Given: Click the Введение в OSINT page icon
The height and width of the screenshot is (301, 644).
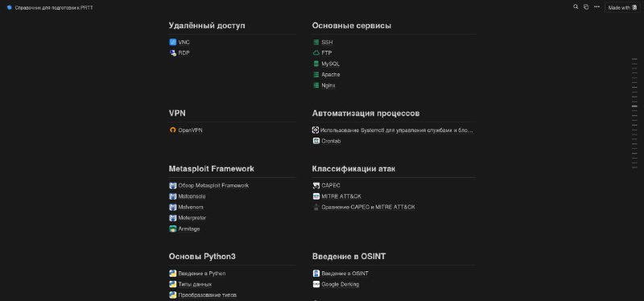Looking at the screenshot, I should click(x=316, y=274).
